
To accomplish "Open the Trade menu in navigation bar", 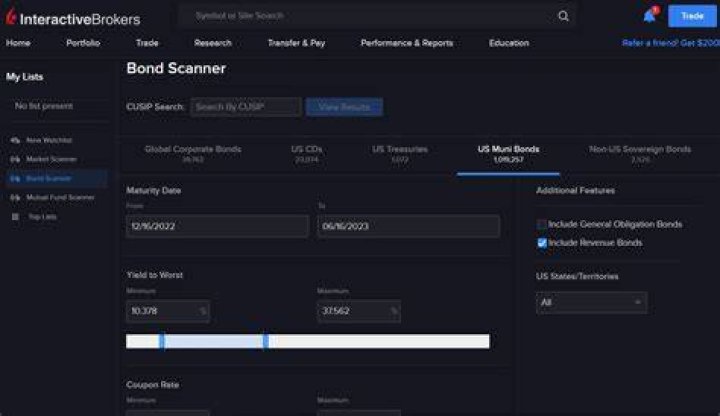I will tap(147, 43).
